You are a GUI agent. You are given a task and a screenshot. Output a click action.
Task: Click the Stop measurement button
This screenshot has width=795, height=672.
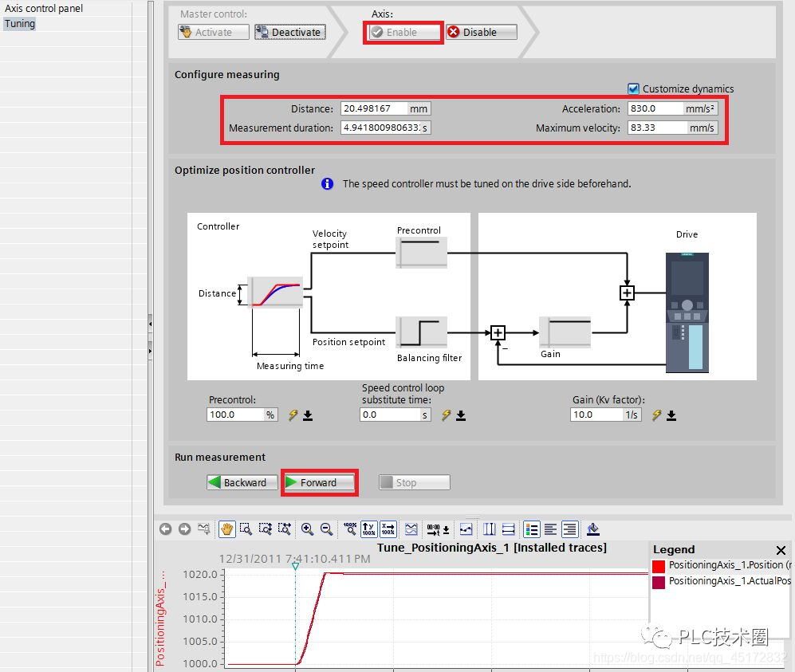(414, 482)
